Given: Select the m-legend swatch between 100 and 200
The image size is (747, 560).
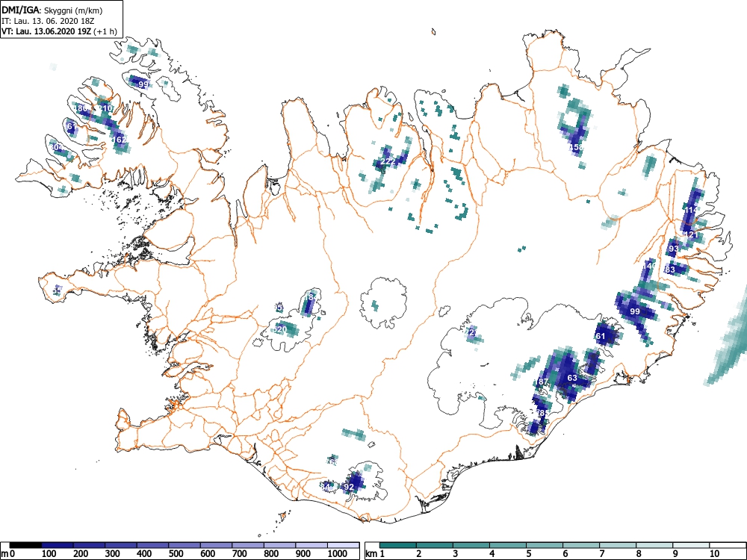Looking at the screenshot, I should [x=58, y=545].
